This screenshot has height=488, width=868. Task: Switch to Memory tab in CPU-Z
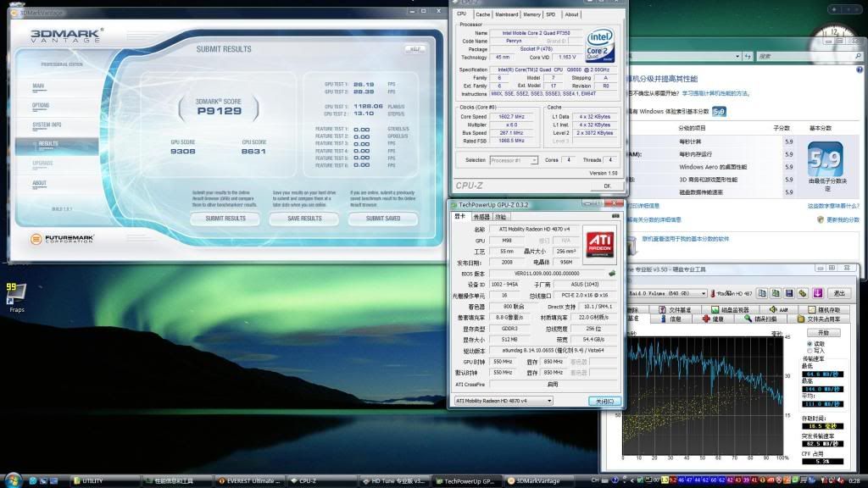pyautogui.click(x=531, y=14)
